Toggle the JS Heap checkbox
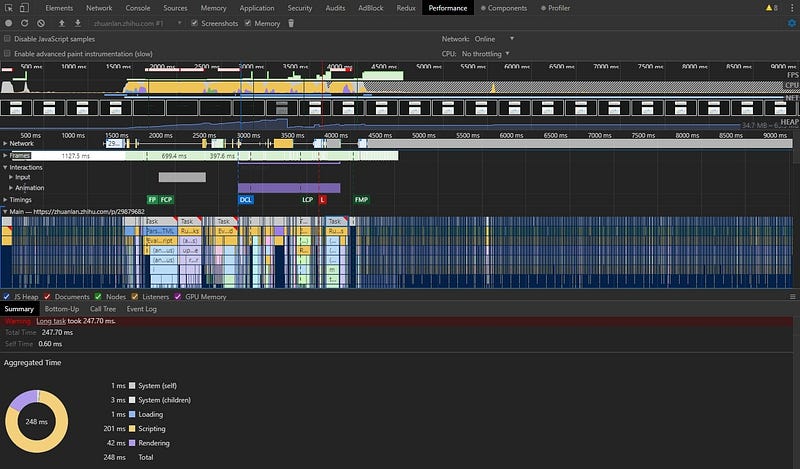800x469 pixels. click(6, 297)
